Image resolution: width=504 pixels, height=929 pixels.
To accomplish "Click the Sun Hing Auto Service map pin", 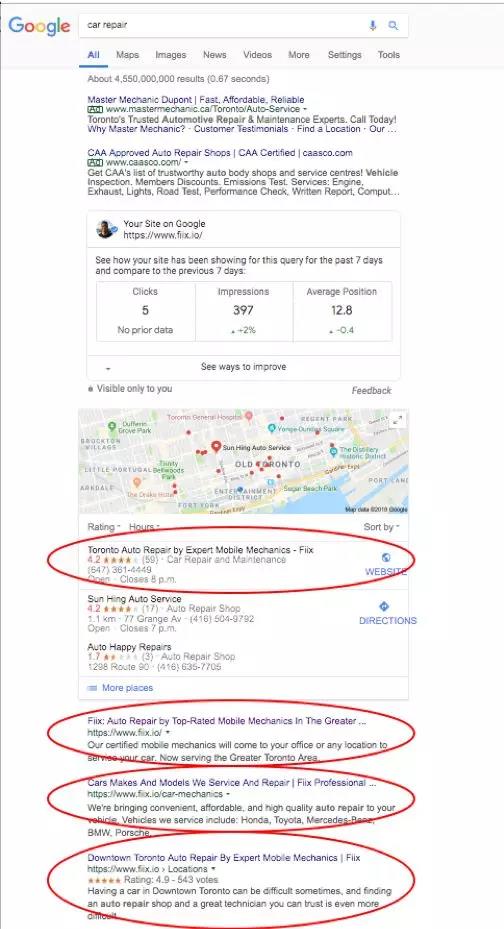I will 216,447.
